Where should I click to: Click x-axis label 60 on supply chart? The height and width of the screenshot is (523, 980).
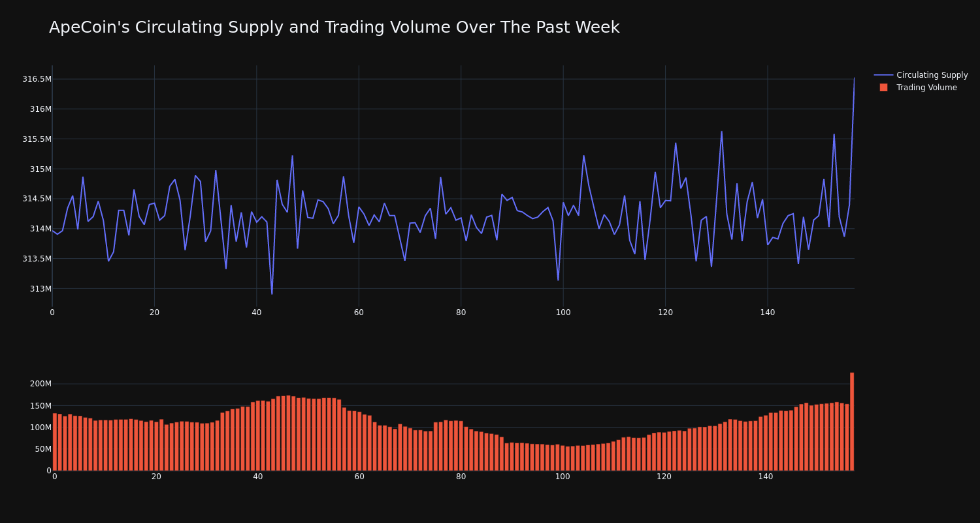(359, 312)
